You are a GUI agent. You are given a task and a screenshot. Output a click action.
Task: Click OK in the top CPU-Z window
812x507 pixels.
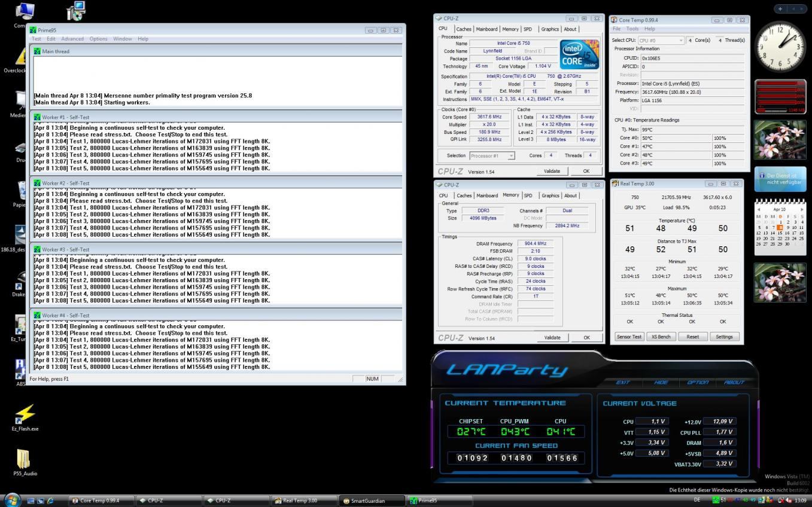(586, 171)
